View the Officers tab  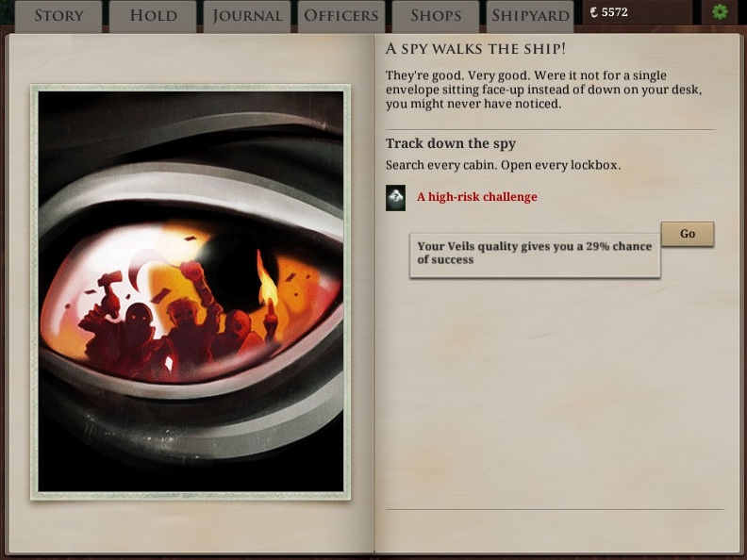pos(341,16)
